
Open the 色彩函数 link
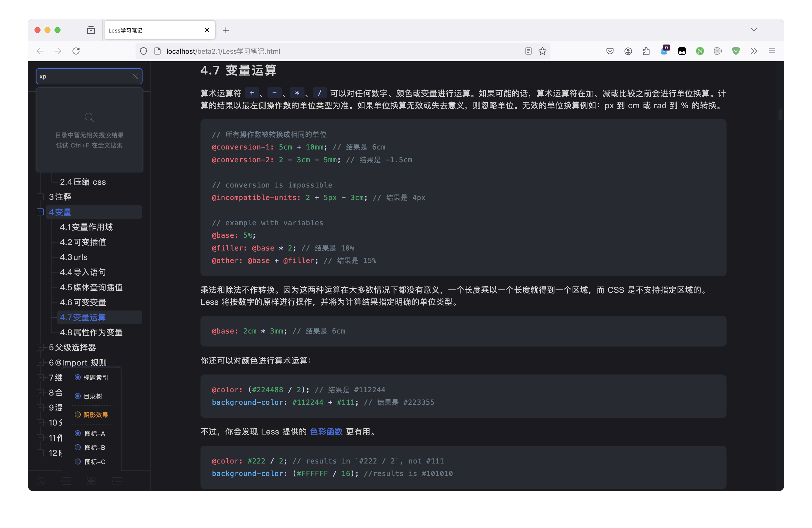coord(326,431)
